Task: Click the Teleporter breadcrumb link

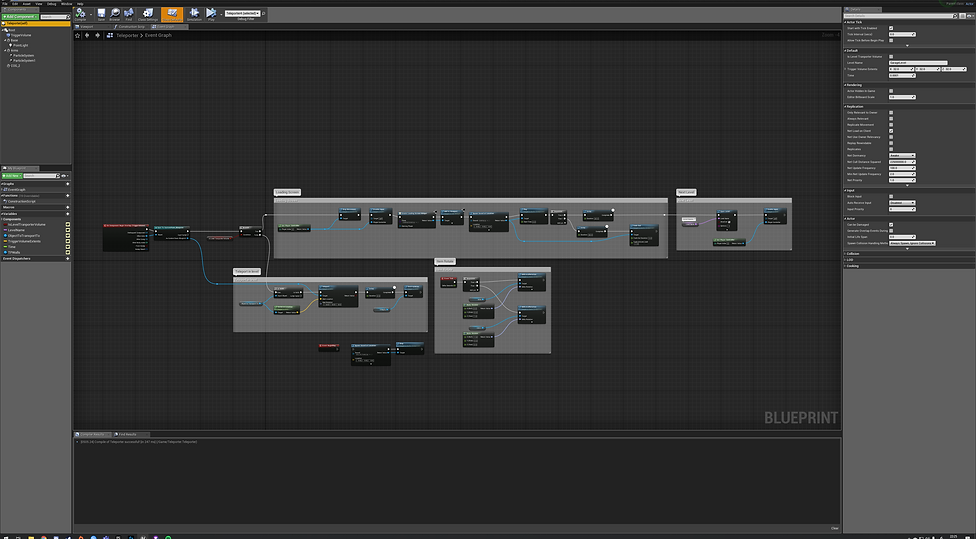Action: pos(128,35)
